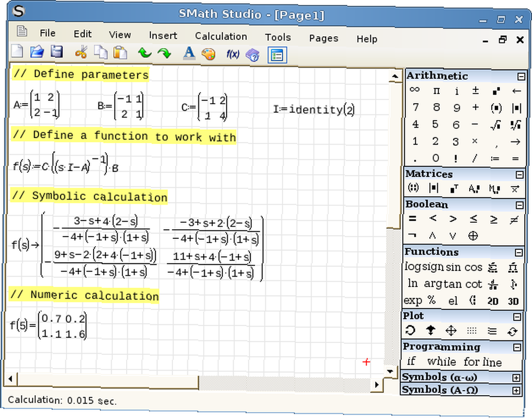Viewport: 532px width, 419px height.
Task: Undo last action with green arrow
Action: click(145, 53)
